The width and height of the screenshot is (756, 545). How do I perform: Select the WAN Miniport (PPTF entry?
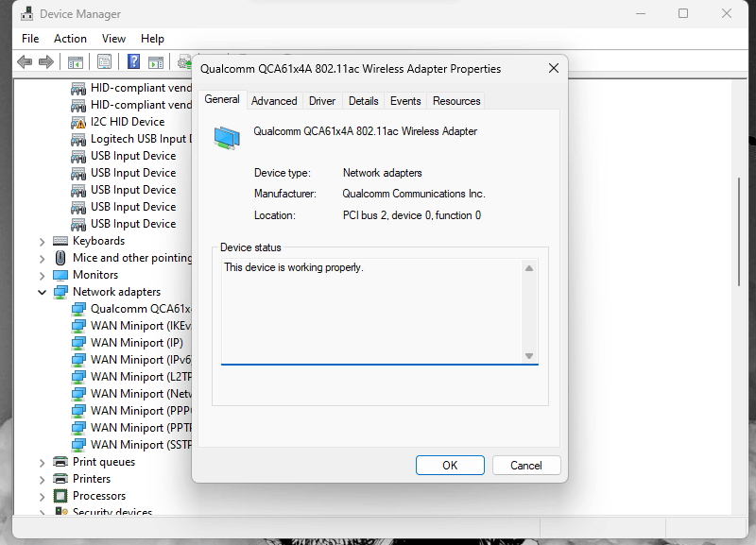(141, 428)
